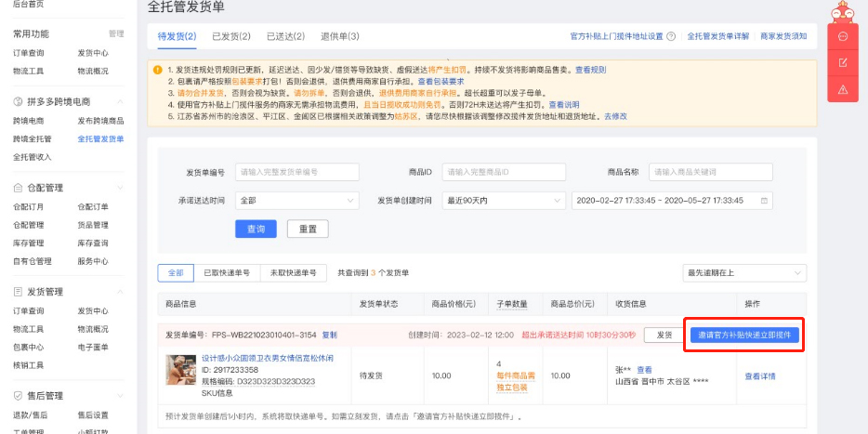The image size is (868, 434).
Task: Open 核销工具 in sidebar
Action: (x=28, y=365)
